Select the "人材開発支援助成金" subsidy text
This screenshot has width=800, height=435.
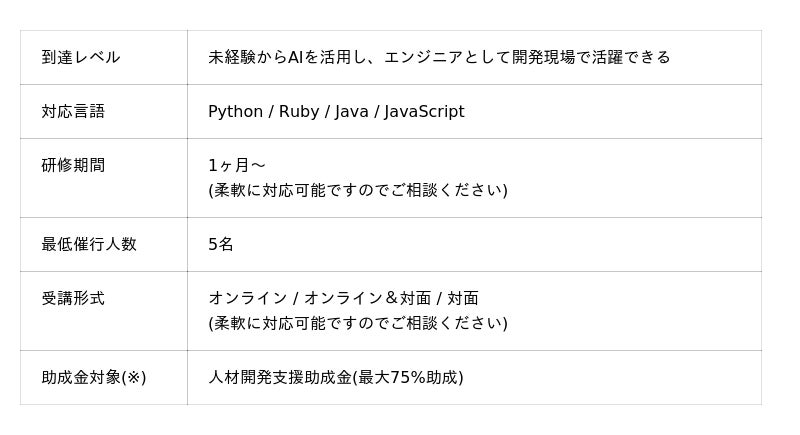[280, 377]
